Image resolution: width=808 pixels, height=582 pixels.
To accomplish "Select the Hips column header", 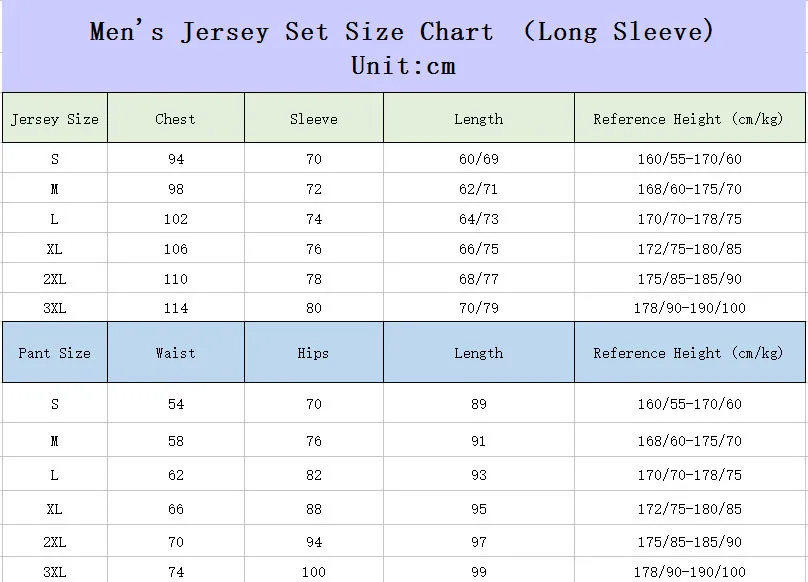I will coord(314,353).
